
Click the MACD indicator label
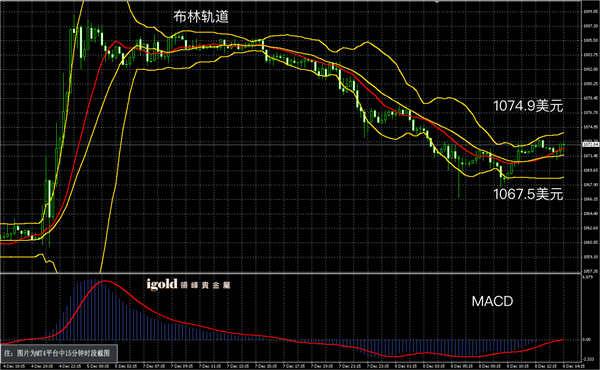click(x=492, y=302)
